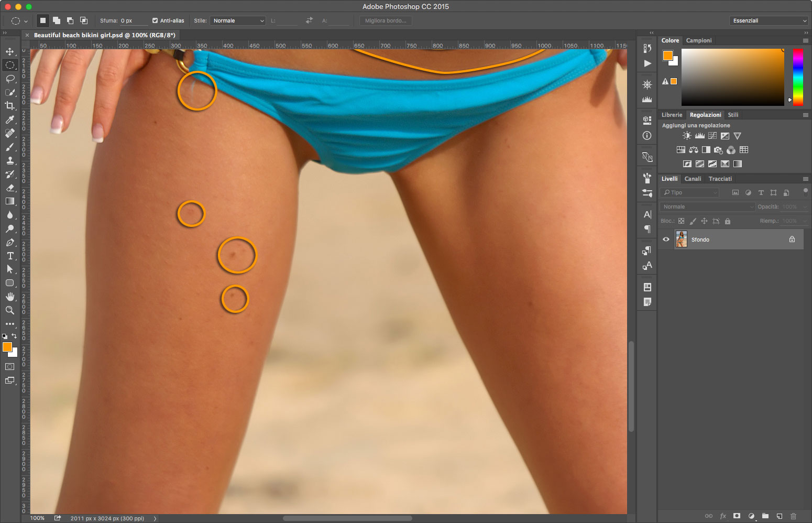Switch to the Librerie tab

coord(672,115)
